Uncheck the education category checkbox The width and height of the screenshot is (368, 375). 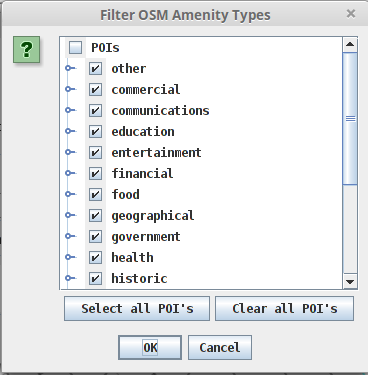[x=95, y=132]
